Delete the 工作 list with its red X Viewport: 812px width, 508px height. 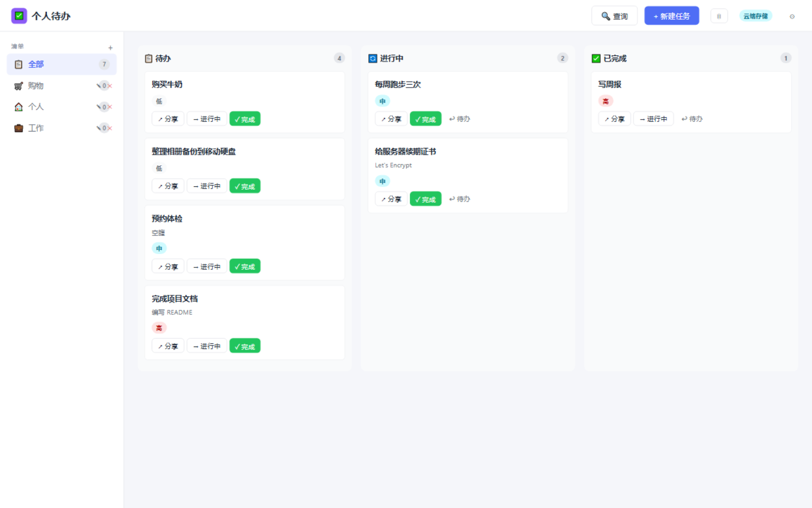coord(110,128)
